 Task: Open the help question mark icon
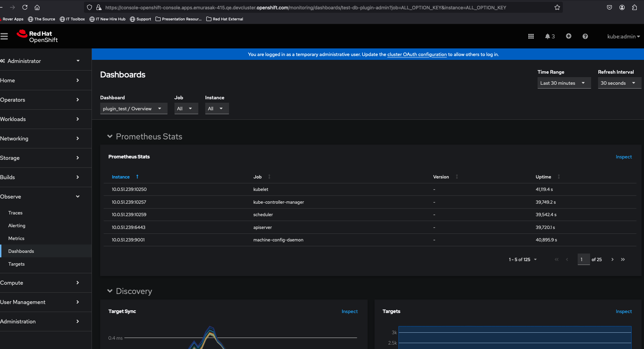click(x=585, y=36)
